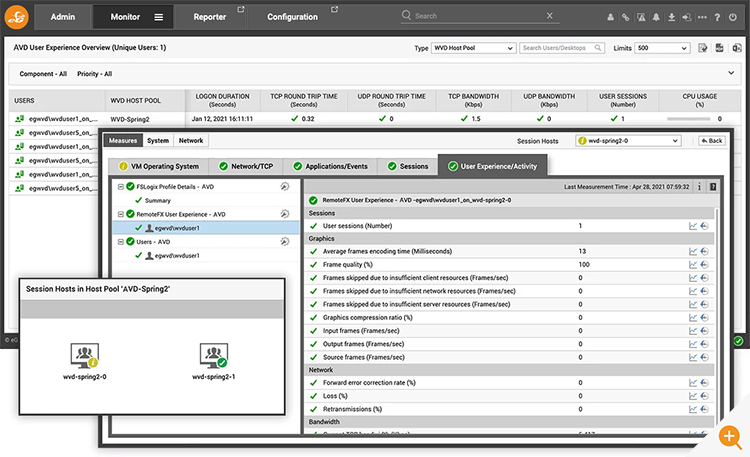Click the magnifier in Search Users/Desktops box

[598, 48]
